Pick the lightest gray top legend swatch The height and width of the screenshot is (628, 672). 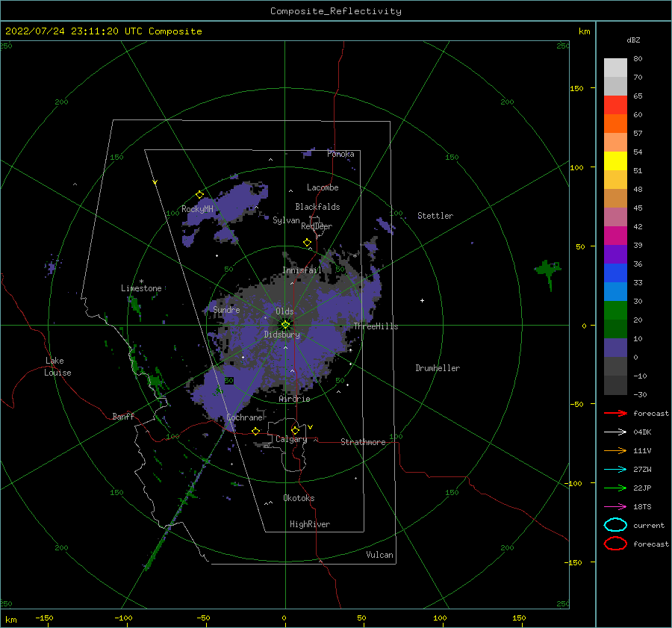tap(615, 68)
